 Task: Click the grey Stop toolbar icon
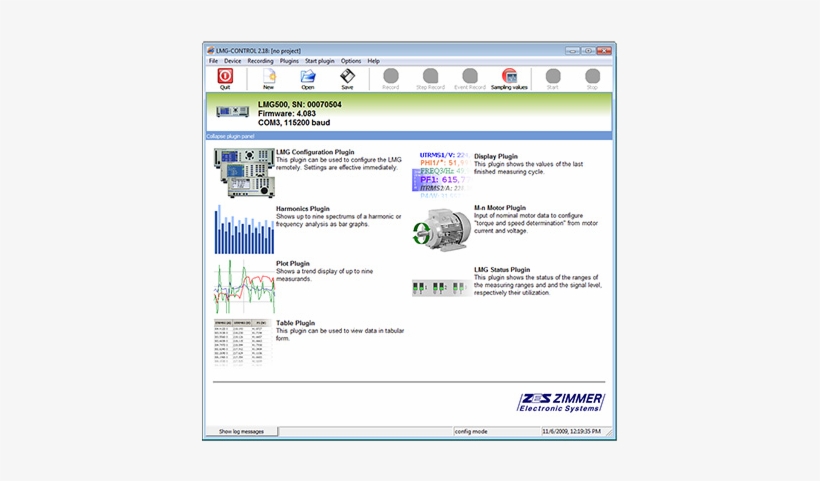coord(592,76)
